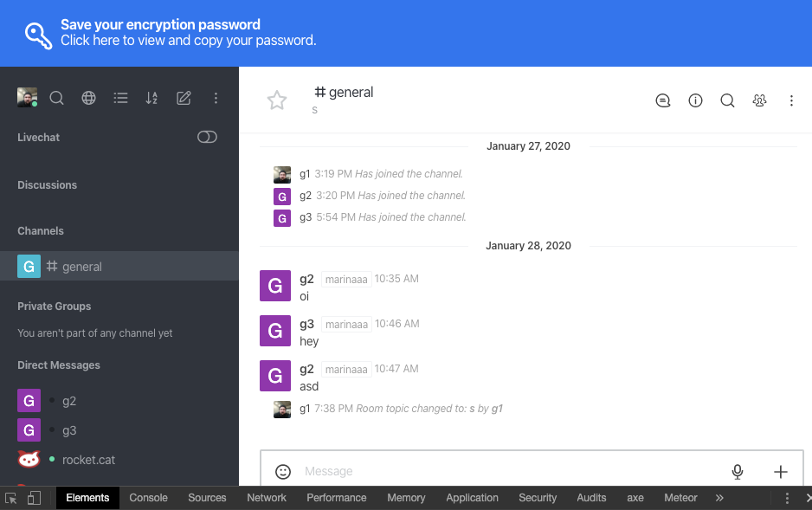Click g2 username on 'oi' message
The width and height of the screenshot is (812, 510).
(x=306, y=279)
